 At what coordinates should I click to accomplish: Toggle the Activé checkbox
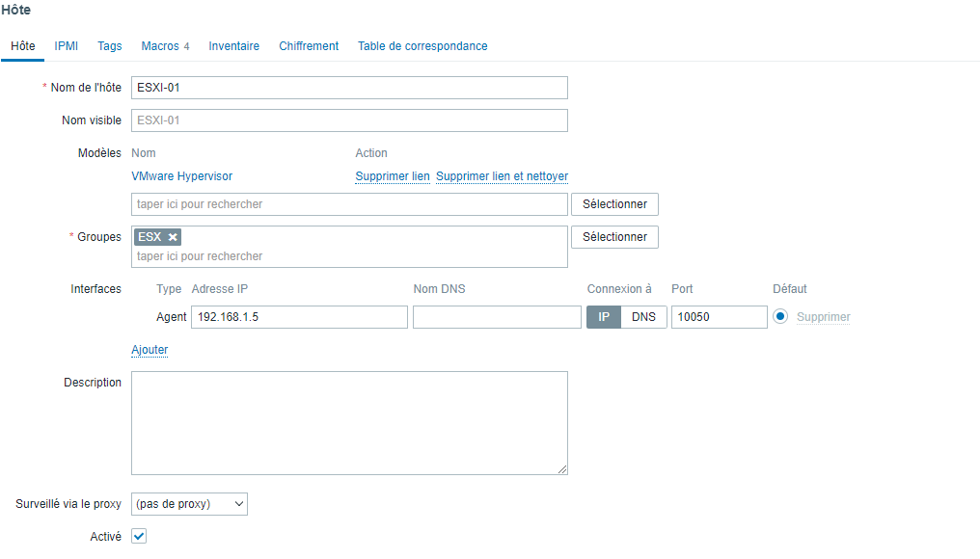[x=139, y=536]
